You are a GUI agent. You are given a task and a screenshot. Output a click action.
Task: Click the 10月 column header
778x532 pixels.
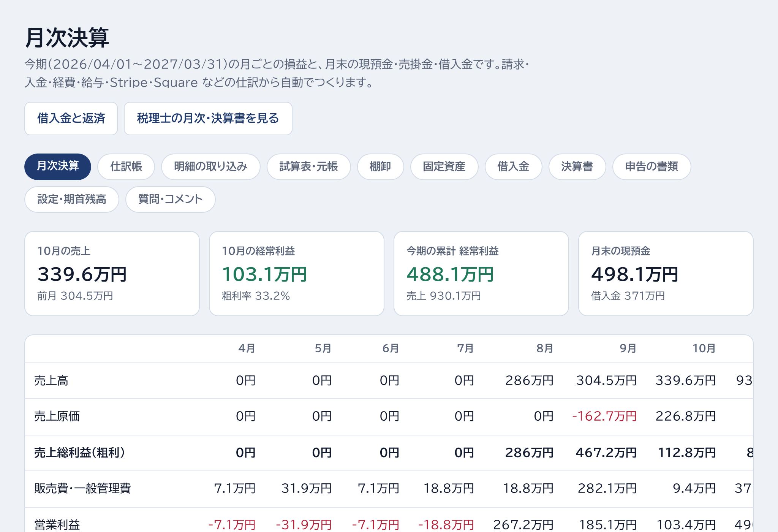[704, 348]
